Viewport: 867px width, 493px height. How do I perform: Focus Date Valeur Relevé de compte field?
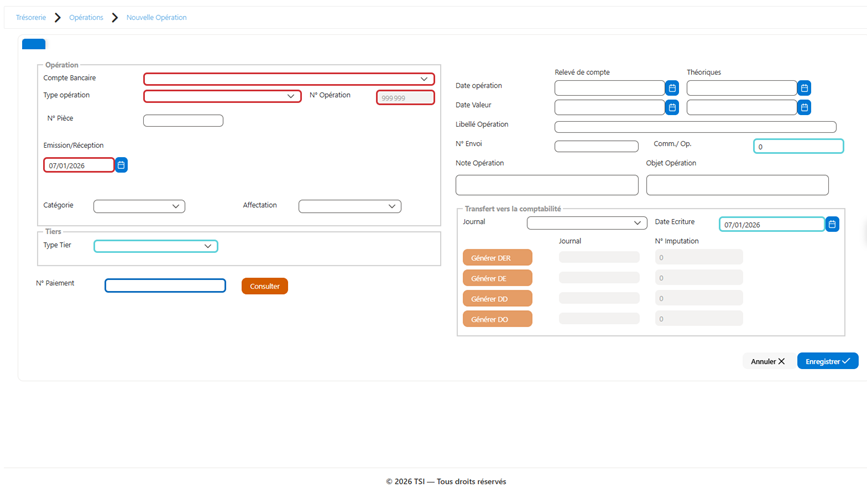(x=609, y=107)
